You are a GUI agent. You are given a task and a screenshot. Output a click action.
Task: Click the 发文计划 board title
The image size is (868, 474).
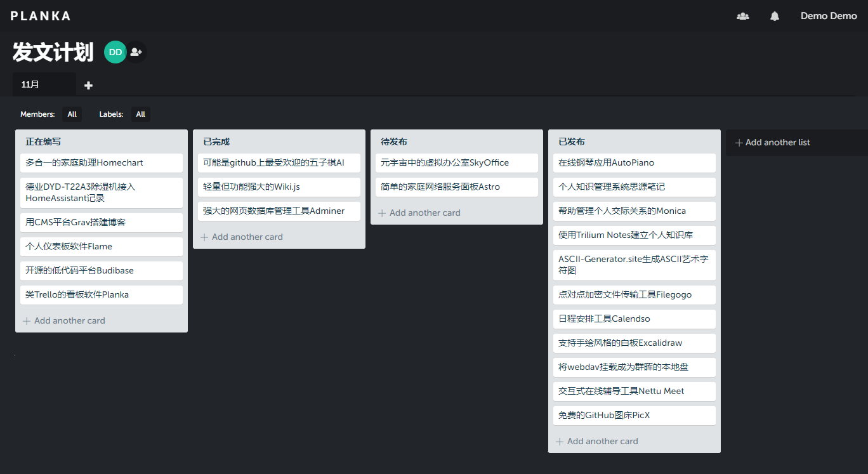52,52
